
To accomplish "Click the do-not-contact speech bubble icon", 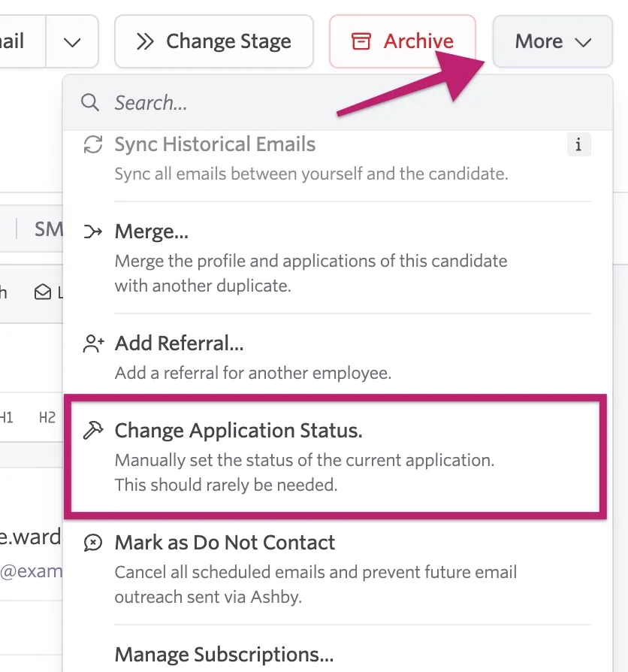I will point(93,543).
